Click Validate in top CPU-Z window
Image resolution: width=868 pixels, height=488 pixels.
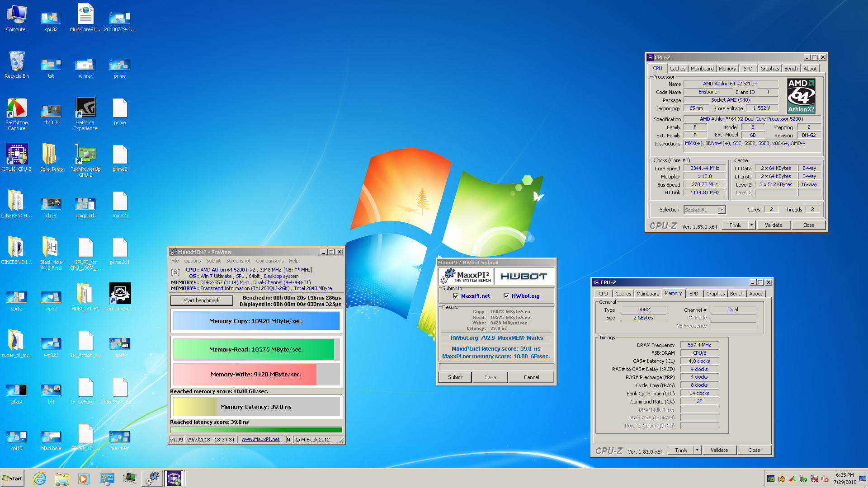[773, 225]
